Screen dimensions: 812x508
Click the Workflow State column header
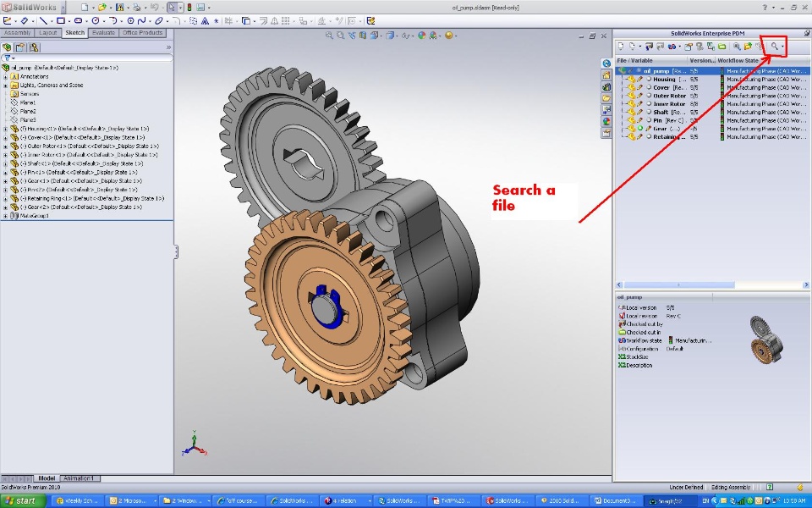tap(762, 61)
